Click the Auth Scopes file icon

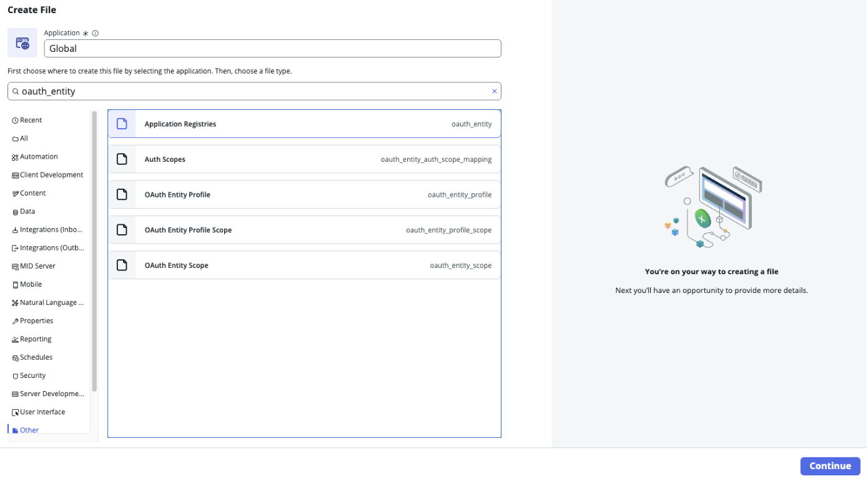(122, 159)
